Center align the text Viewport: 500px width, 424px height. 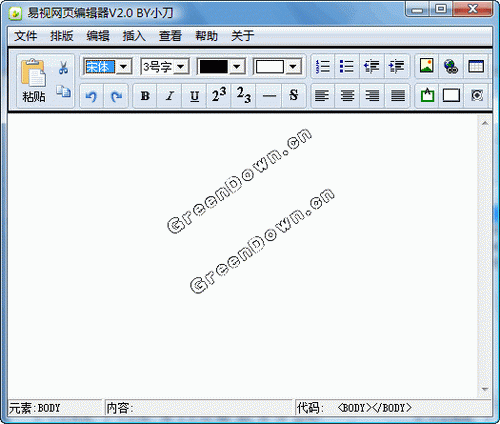tap(347, 96)
